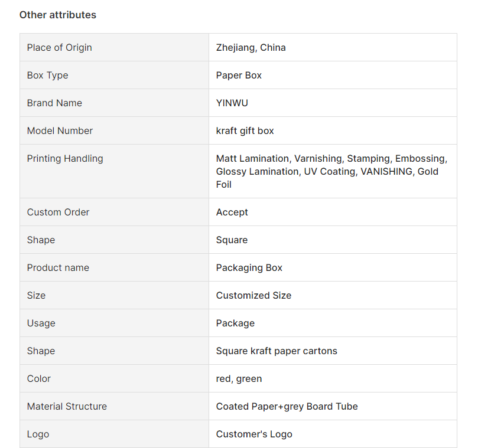Click the 'YINWU' brand name value

tap(232, 103)
